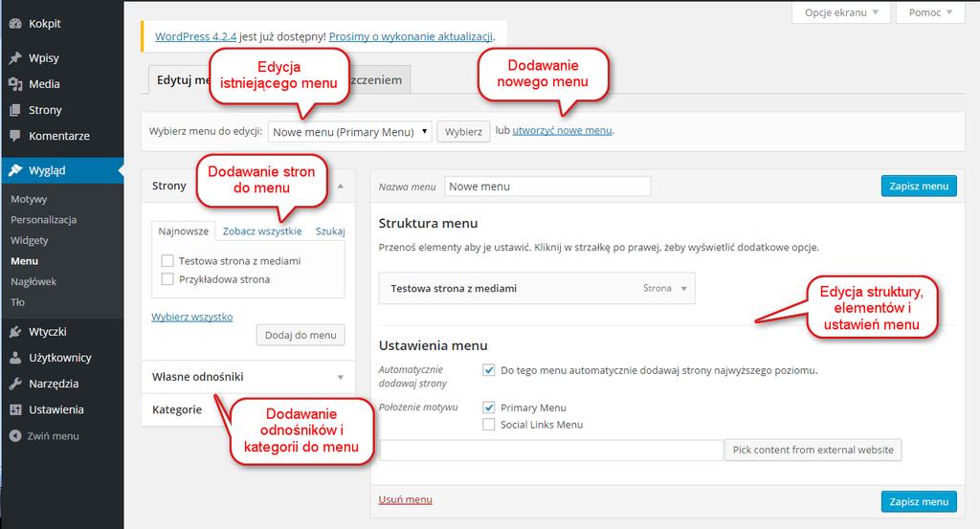Open Widgety submenu item

coord(30,240)
